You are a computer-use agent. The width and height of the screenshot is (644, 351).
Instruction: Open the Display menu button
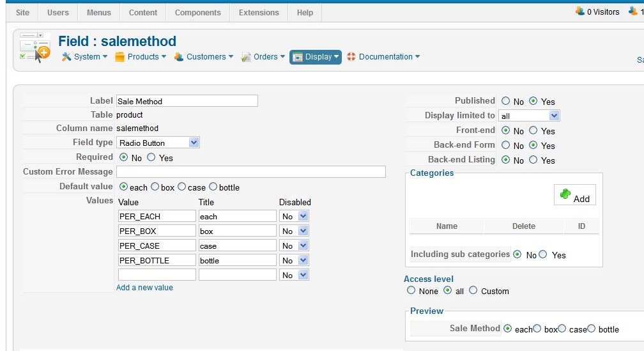316,57
